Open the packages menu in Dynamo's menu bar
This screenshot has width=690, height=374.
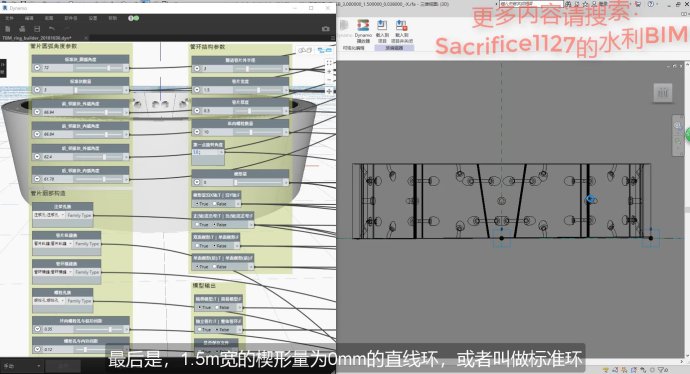click(71, 18)
